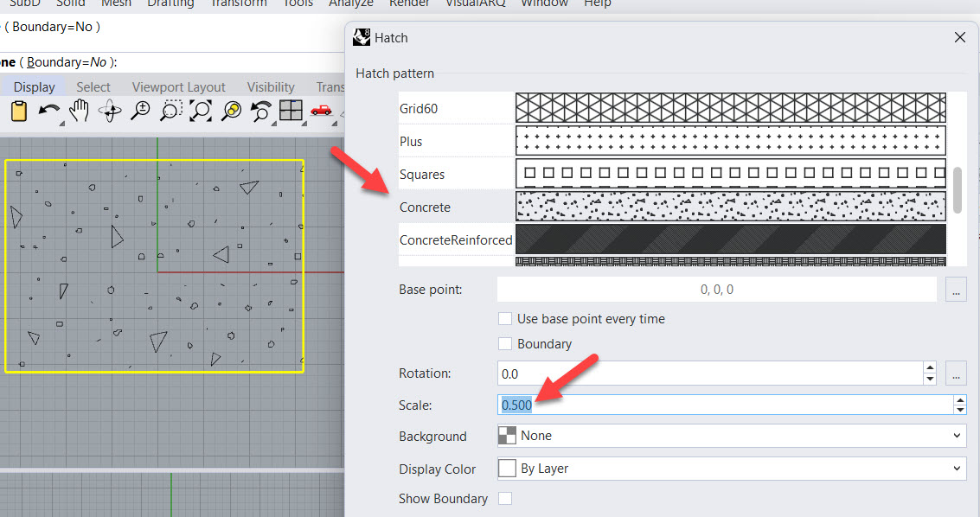Click the Base point browse button
The width and height of the screenshot is (980, 517).
pyautogui.click(x=956, y=290)
